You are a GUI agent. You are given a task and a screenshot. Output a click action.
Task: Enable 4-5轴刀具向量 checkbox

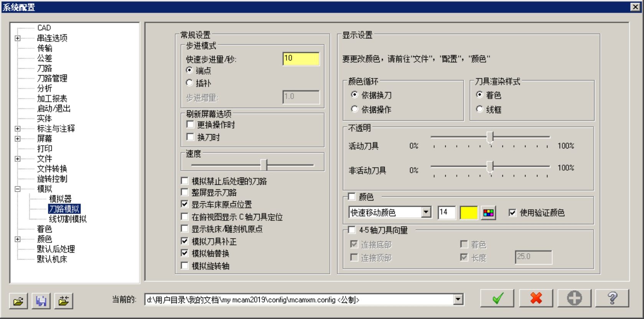[351, 230]
